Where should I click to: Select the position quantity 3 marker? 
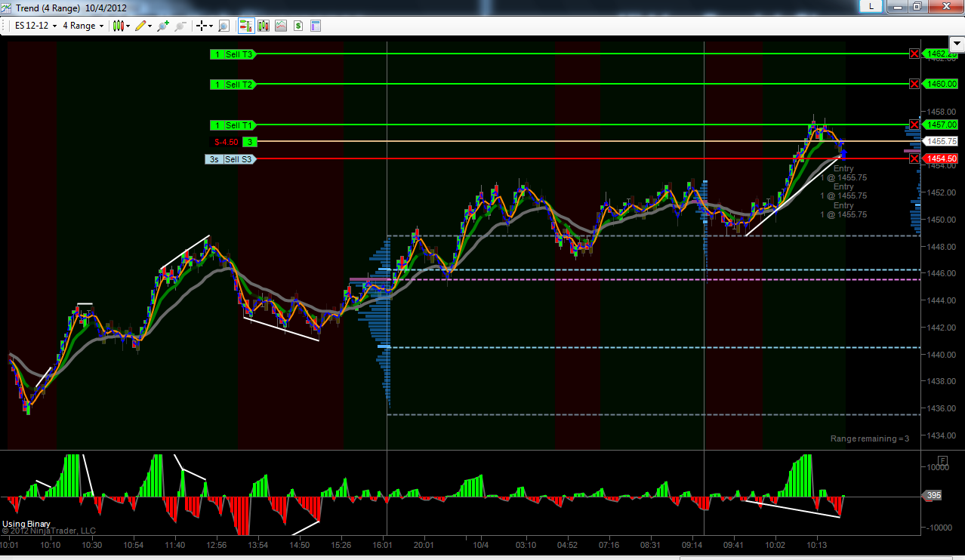coord(251,142)
